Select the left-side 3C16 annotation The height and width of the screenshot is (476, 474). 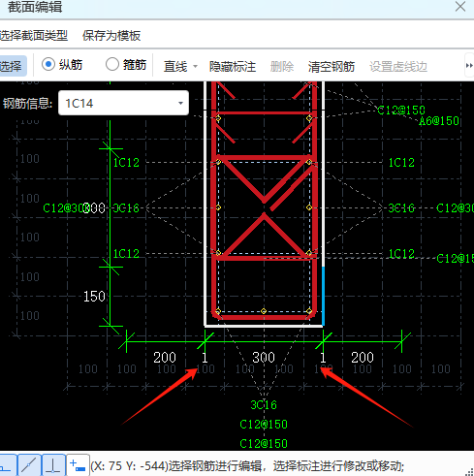coord(126,208)
